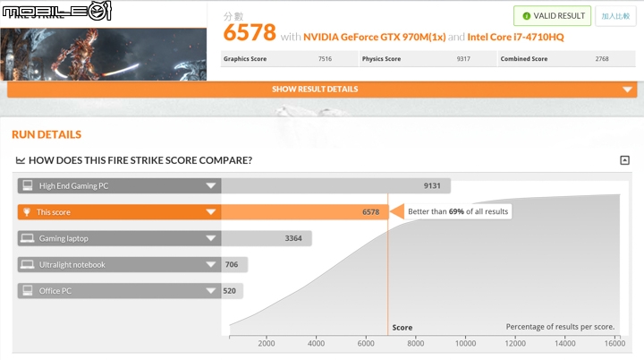
Task: Click the laptop icon beside Gaming laptop
Action: (28, 238)
